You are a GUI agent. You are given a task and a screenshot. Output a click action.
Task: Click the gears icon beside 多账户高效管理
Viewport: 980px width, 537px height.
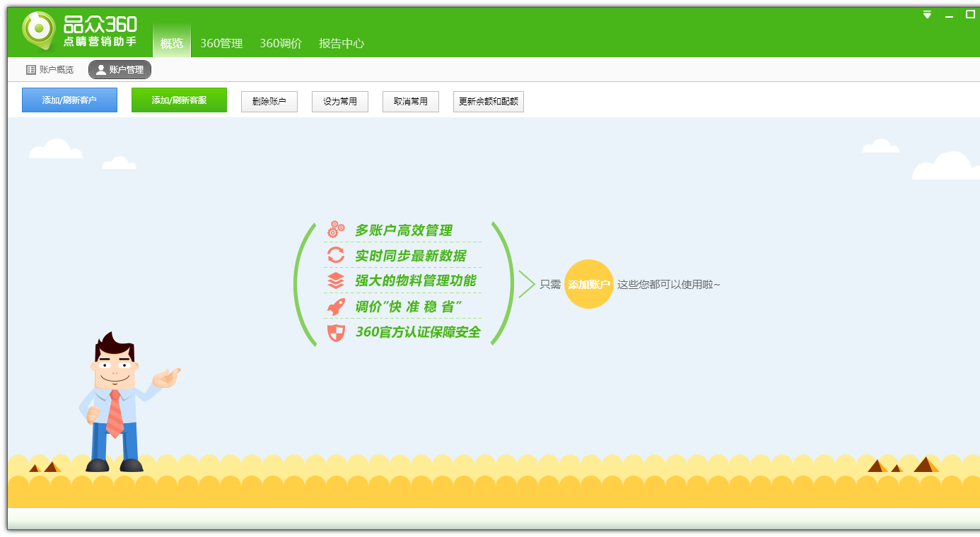click(x=336, y=230)
